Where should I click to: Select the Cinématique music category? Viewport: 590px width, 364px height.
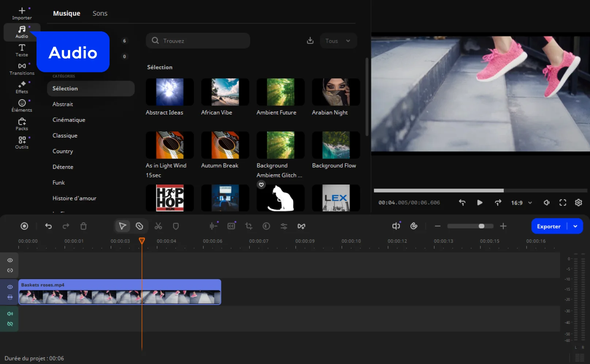tap(69, 120)
